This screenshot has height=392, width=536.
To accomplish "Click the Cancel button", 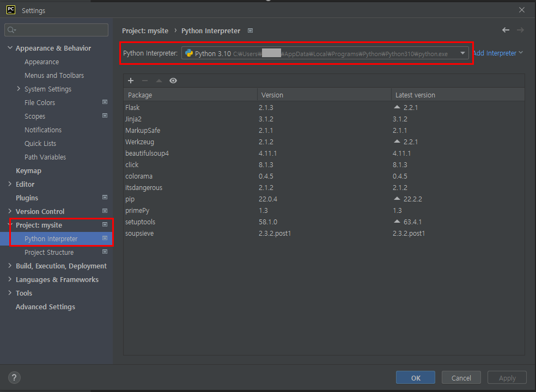I will tap(461, 378).
